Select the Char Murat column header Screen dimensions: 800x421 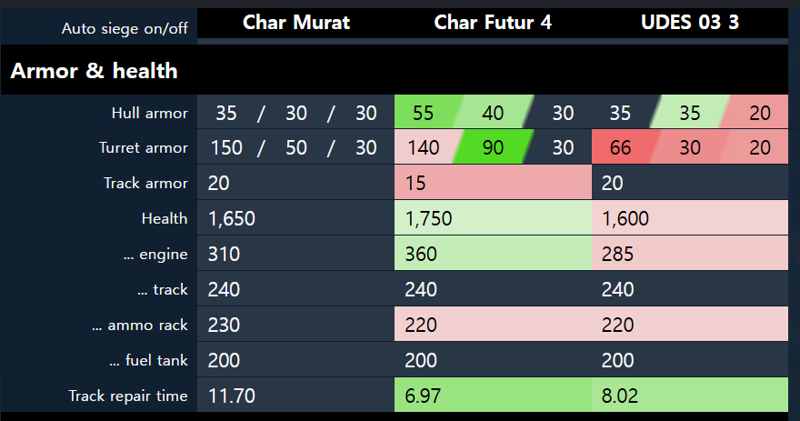point(296,22)
